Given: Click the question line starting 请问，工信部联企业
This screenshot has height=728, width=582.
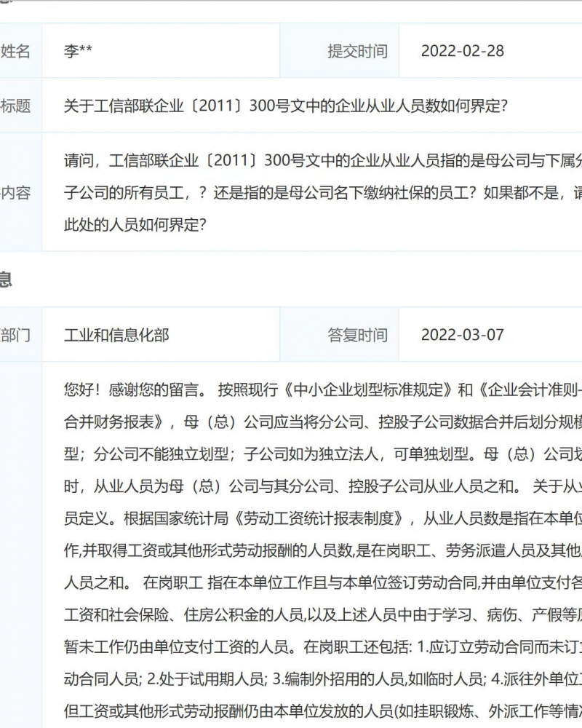Looking at the screenshot, I should (x=323, y=161).
